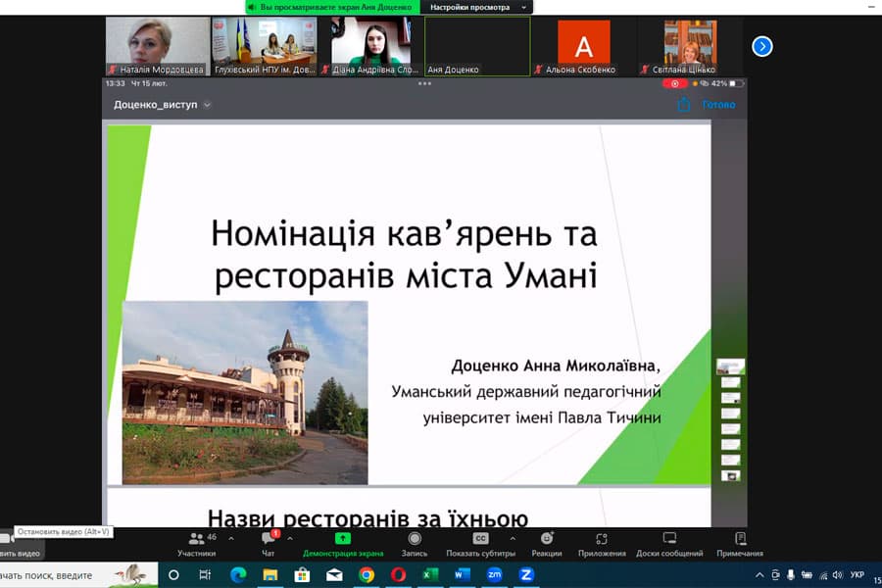882x588 pixels.
Task: Open the Участники (Participants) panel
Action: pyautogui.click(x=196, y=542)
